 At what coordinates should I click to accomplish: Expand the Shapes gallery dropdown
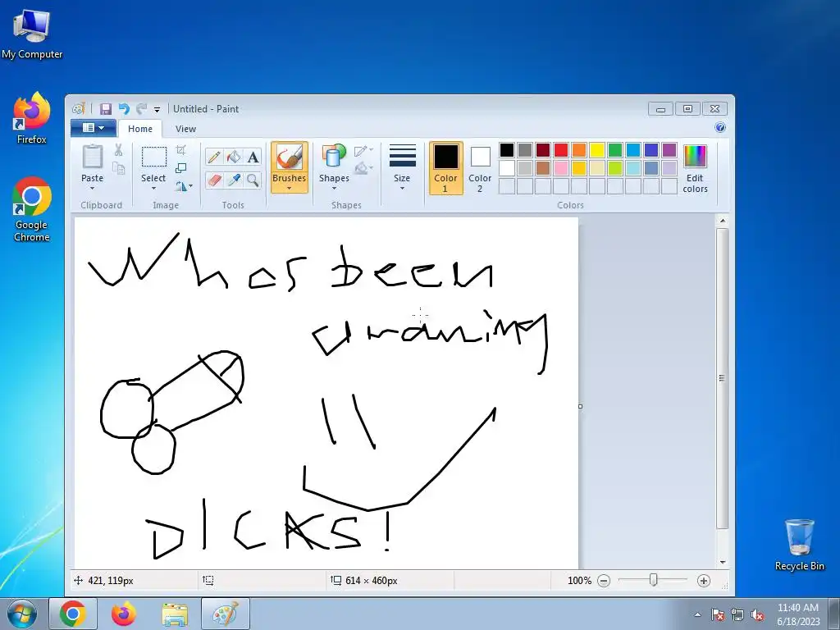(335, 189)
